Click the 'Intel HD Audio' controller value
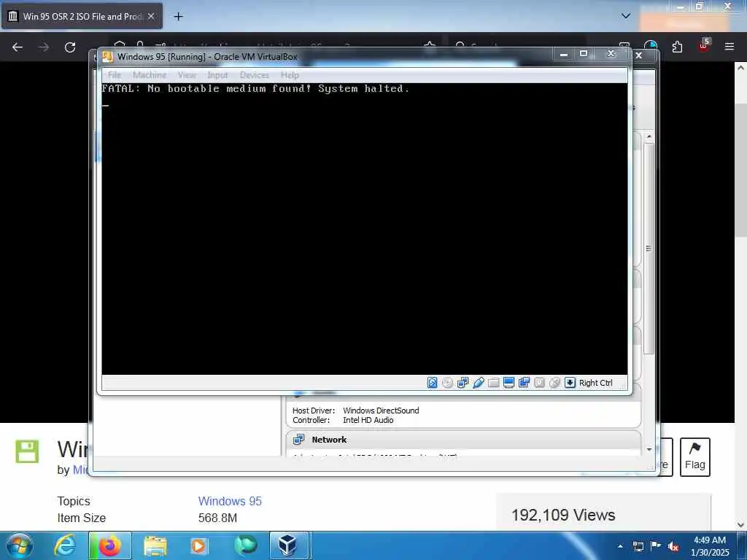This screenshot has width=747, height=560. tap(368, 420)
